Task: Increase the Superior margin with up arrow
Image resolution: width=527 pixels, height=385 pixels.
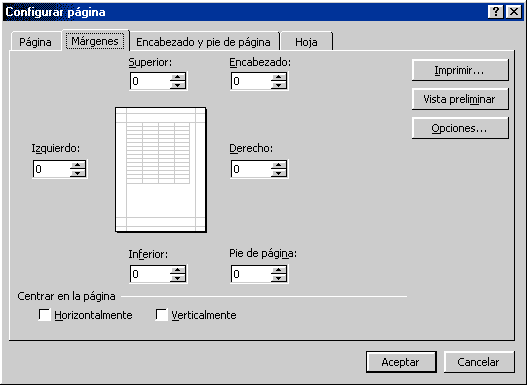Action: click(177, 77)
